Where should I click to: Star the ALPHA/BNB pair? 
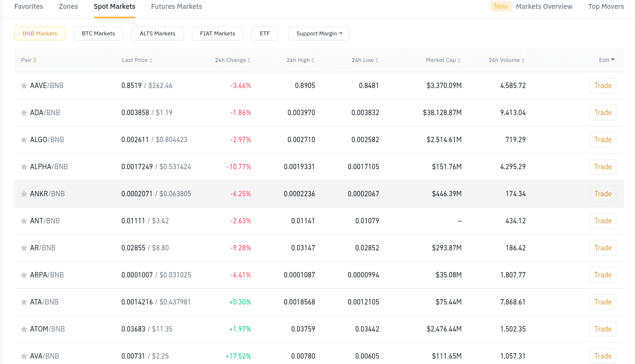(x=24, y=167)
